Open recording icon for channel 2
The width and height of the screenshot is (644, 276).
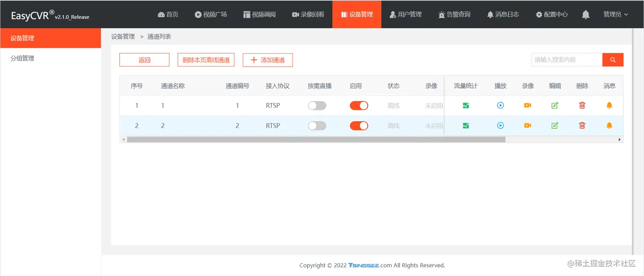pyautogui.click(x=528, y=125)
